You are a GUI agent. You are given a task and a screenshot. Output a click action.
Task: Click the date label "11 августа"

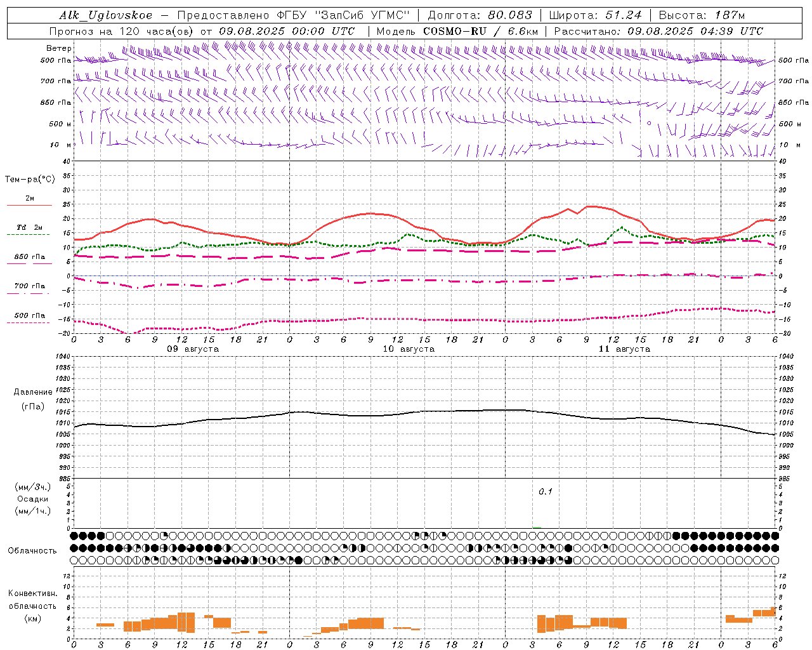624,349
